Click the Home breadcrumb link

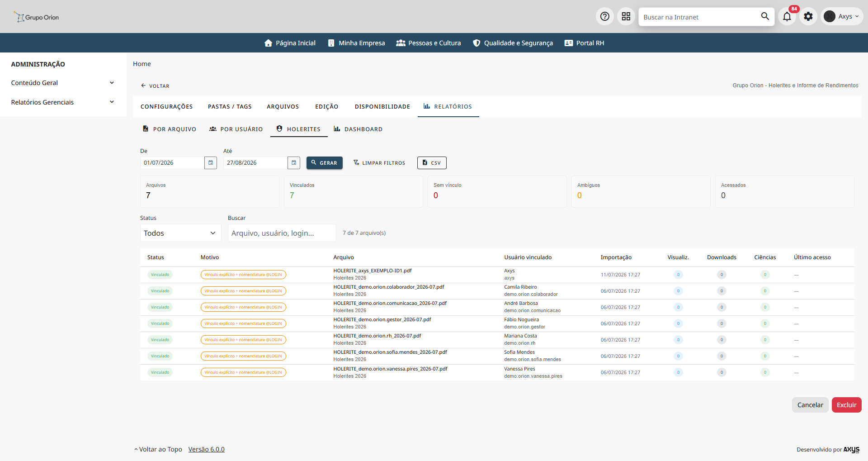pos(142,64)
